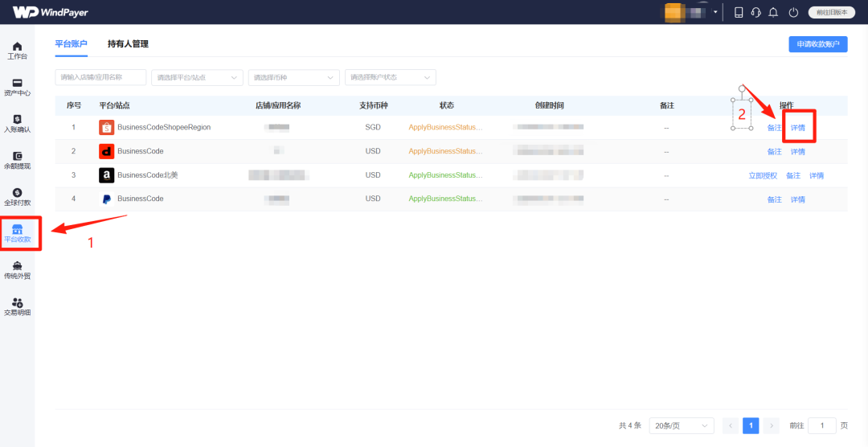
Task: Go to 入账确认 sidebar section
Action: (17, 124)
